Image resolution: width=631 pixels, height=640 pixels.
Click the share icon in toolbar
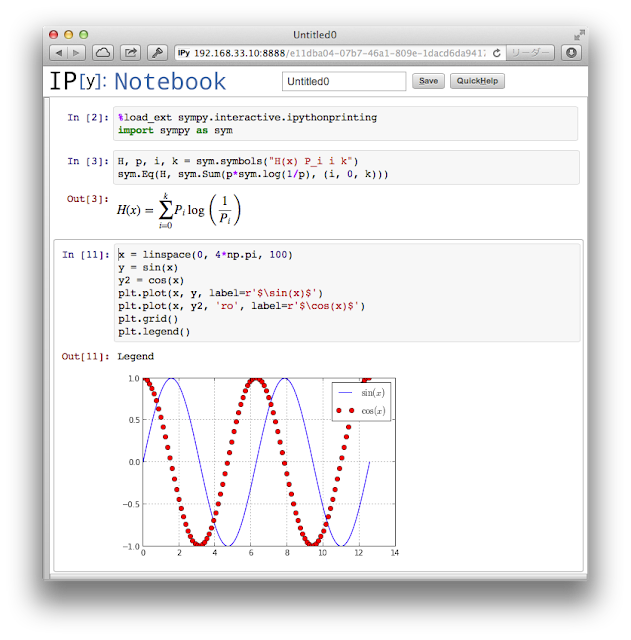coord(131,53)
